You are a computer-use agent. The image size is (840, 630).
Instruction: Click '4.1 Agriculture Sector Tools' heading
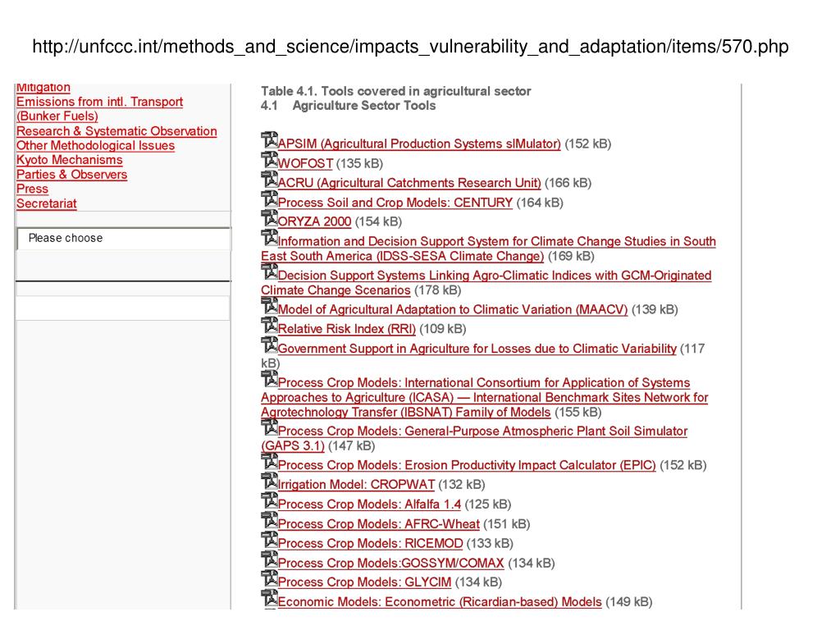tap(348, 106)
